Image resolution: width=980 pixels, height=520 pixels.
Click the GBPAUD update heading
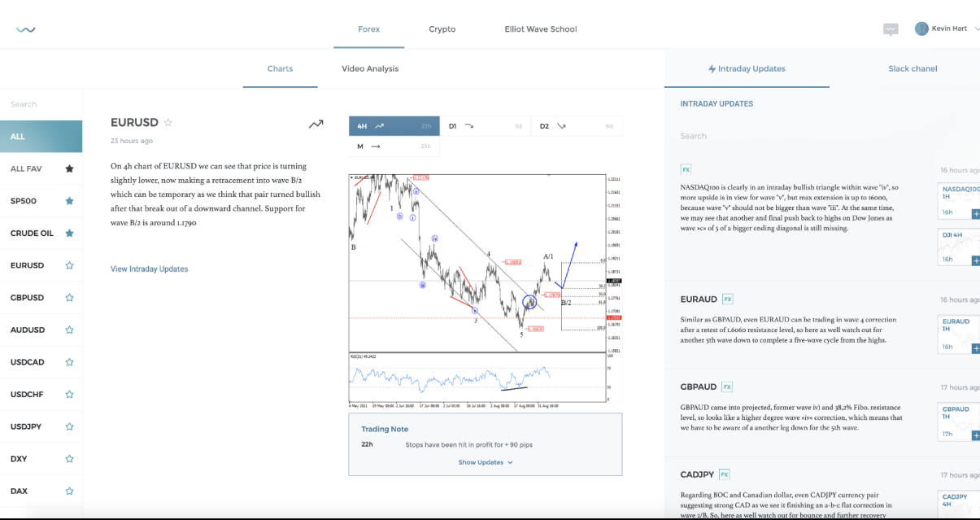[699, 387]
